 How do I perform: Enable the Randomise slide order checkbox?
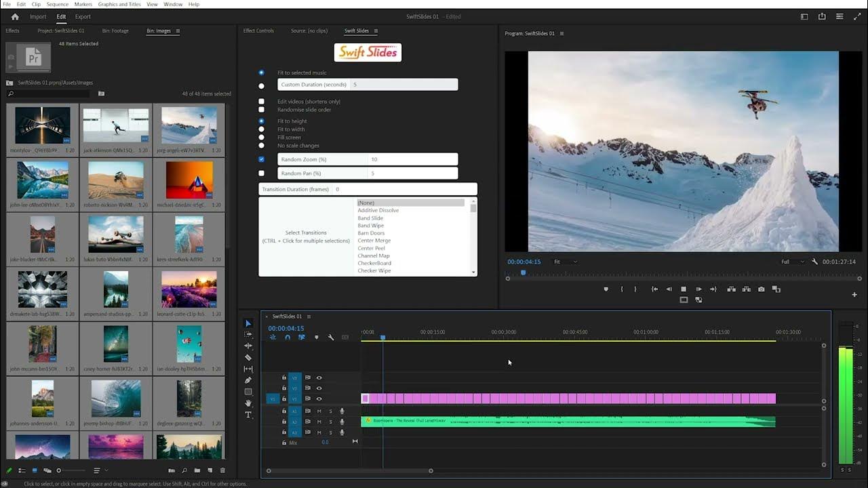(262, 109)
